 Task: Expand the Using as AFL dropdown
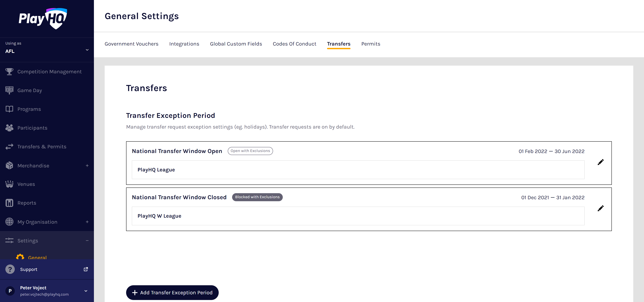(x=87, y=50)
